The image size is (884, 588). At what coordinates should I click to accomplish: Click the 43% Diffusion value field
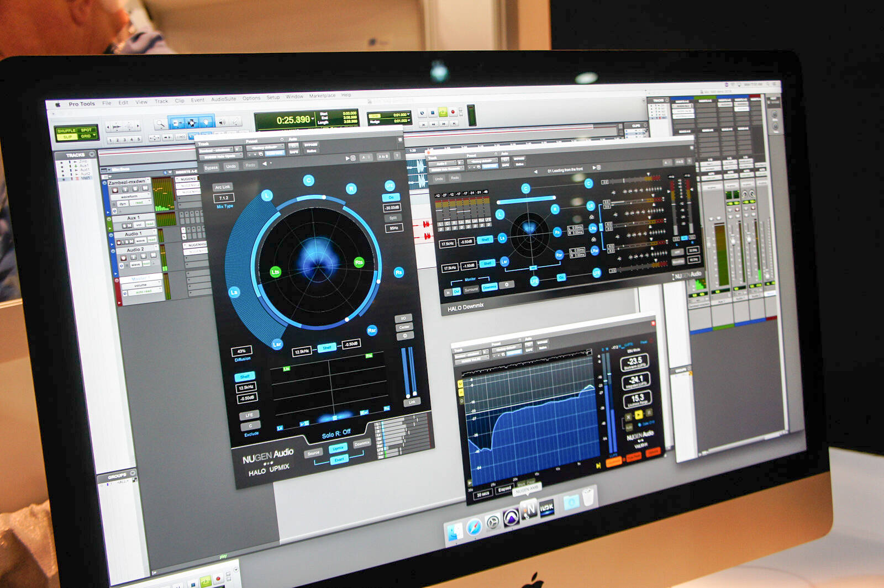click(x=241, y=351)
